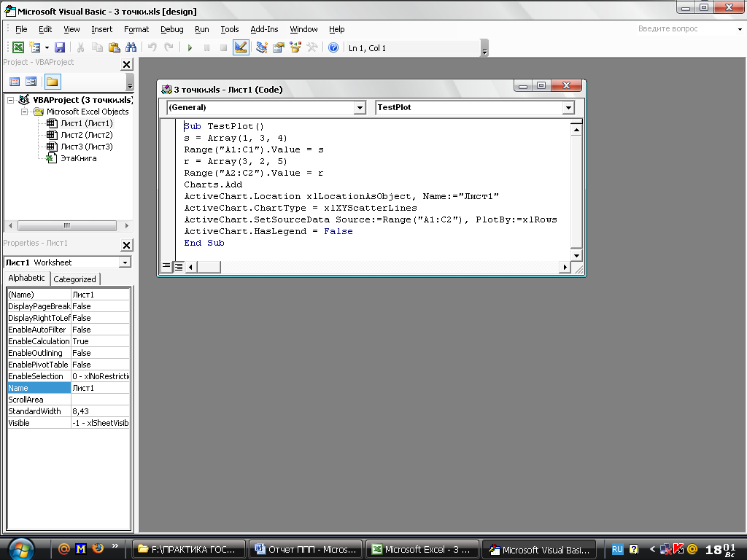This screenshot has width=747, height=560.
Task: Switch to Categorized properties tab
Action: click(x=75, y=279)
